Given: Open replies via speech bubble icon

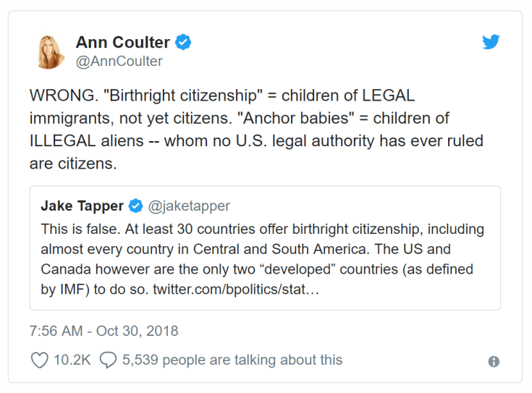Looking at the screenshot, I should [x=108, y=360].
